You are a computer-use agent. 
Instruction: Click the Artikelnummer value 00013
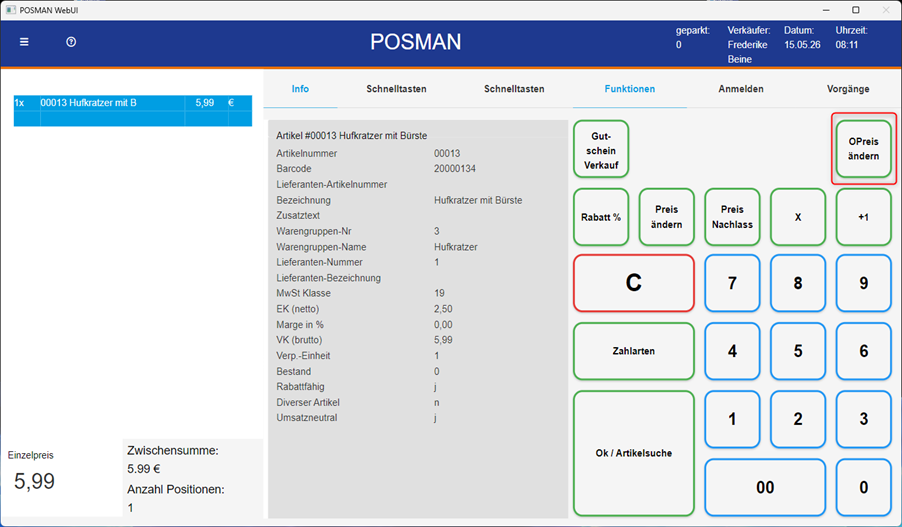(447, 154)
